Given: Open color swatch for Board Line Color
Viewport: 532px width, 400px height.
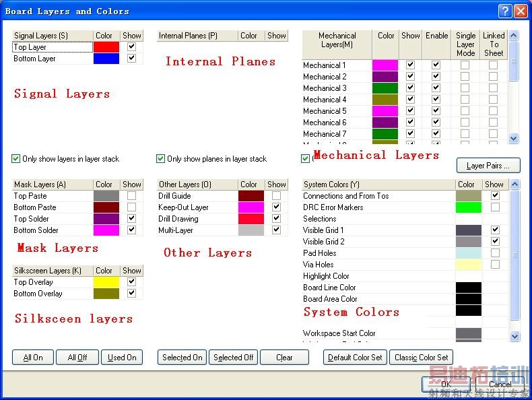Looking at the screenshot, I should click(469, 288).
